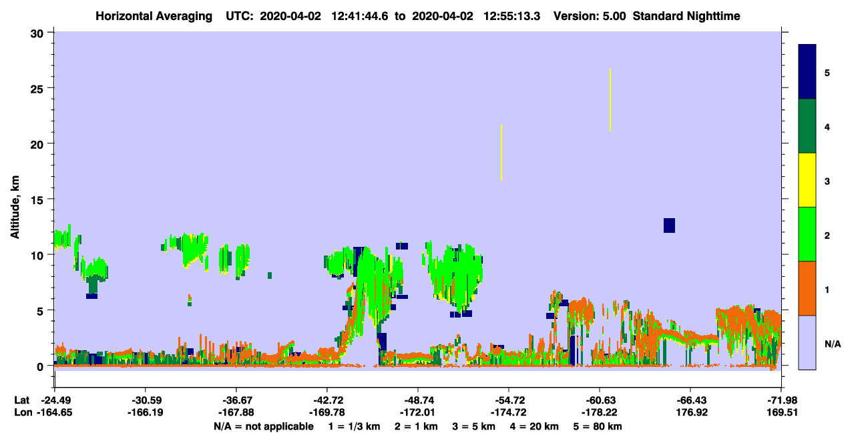Click latitude value -48.74
Viewport: 868px width, 445px height.
417,400
